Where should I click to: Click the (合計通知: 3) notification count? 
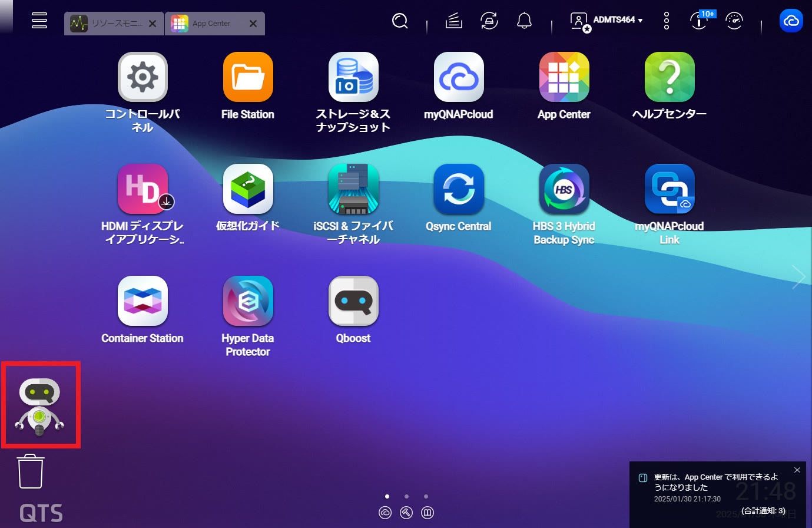[763, 511]
